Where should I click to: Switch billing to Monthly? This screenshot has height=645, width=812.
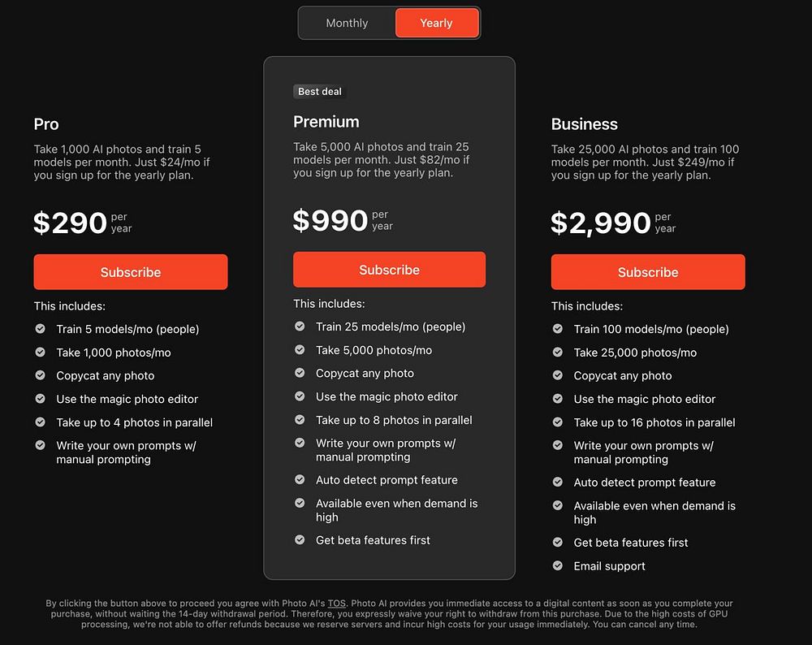[347, 23]
